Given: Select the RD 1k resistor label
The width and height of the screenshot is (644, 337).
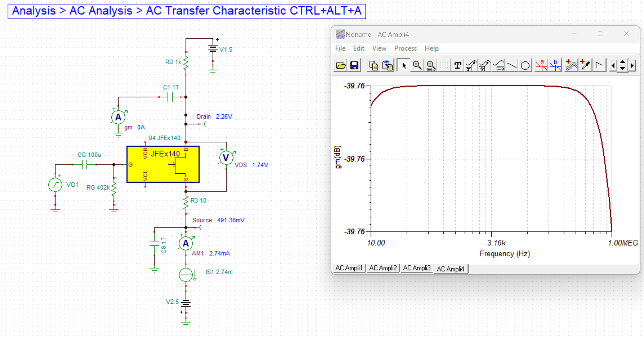Looking at the screenshot, I should 173,62.
